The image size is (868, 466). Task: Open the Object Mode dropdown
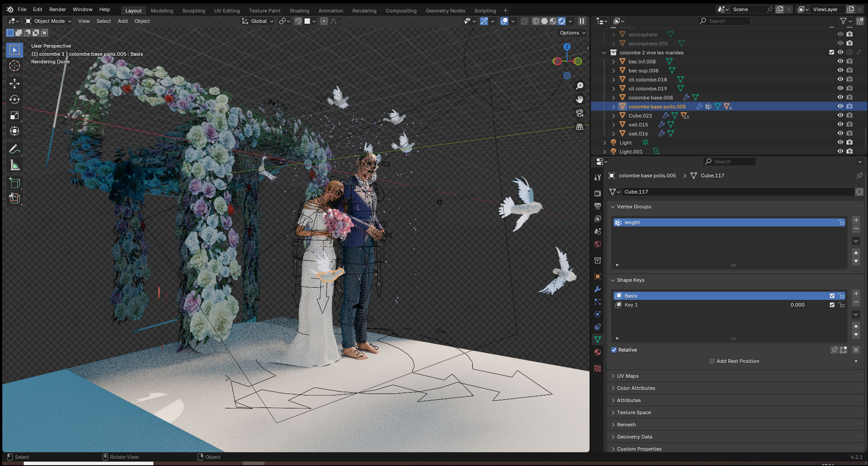[48, 21]
